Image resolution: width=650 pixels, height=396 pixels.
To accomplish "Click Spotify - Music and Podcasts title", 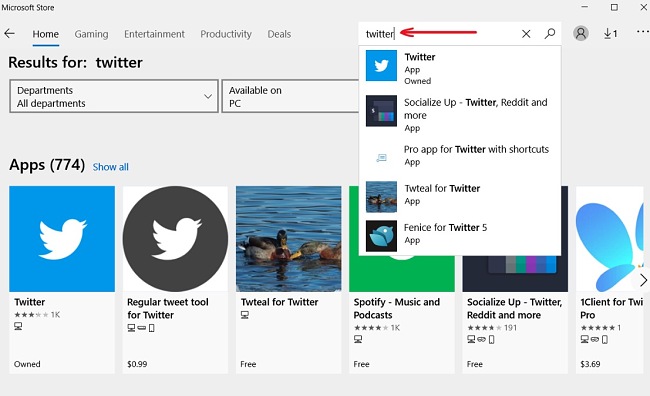I will [397, 309].
